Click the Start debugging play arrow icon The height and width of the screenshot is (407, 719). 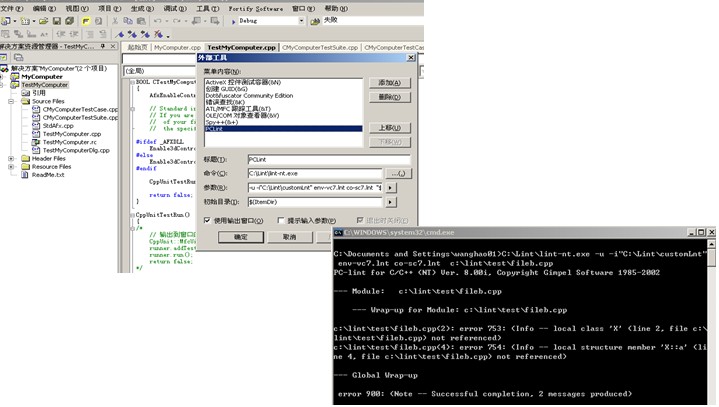tap(233, 21)
